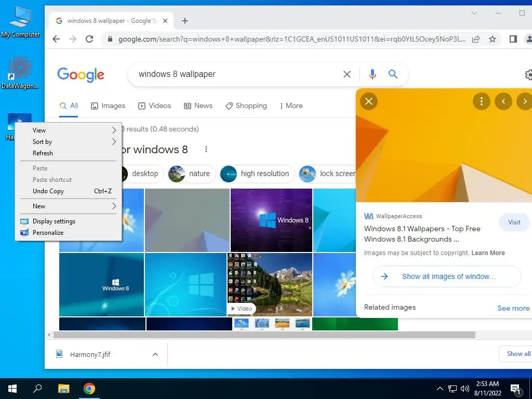
Task: Open image preview three-dot menu
Action: (482, 101)
